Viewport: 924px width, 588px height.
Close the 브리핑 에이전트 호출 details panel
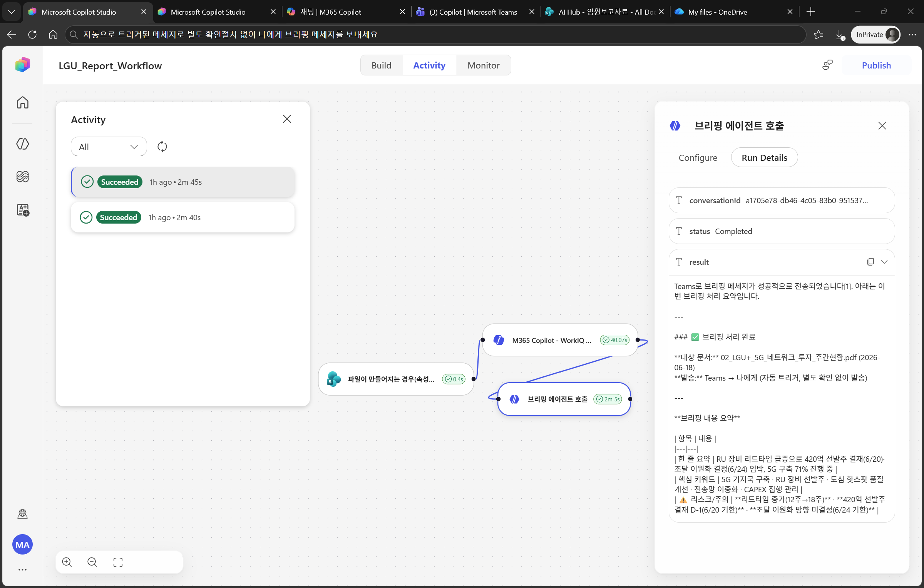tap(882, 126)
